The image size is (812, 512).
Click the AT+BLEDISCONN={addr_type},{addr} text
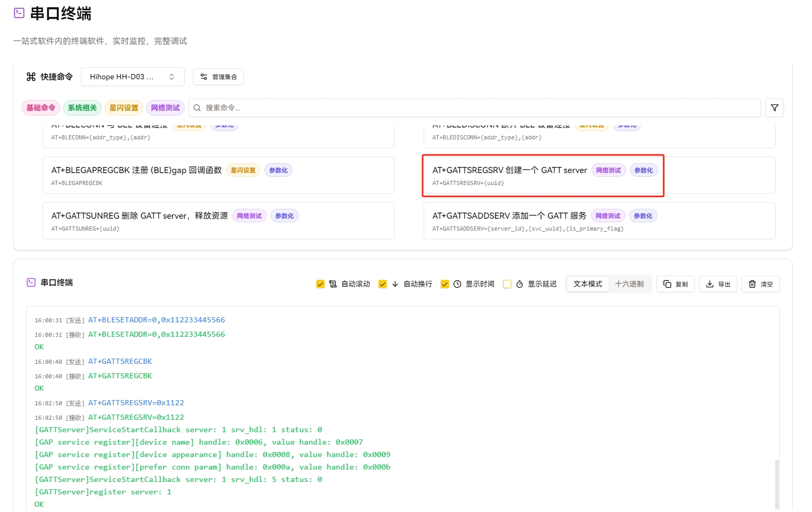[x=487, y=137]
